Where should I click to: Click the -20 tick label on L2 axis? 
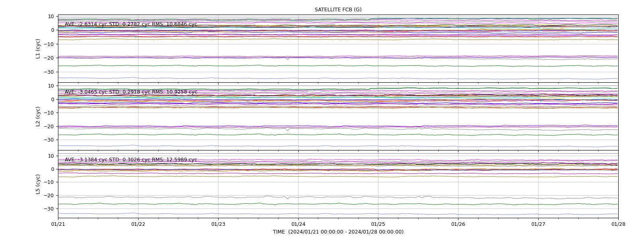pyautogui.click(x=50, y=126)
